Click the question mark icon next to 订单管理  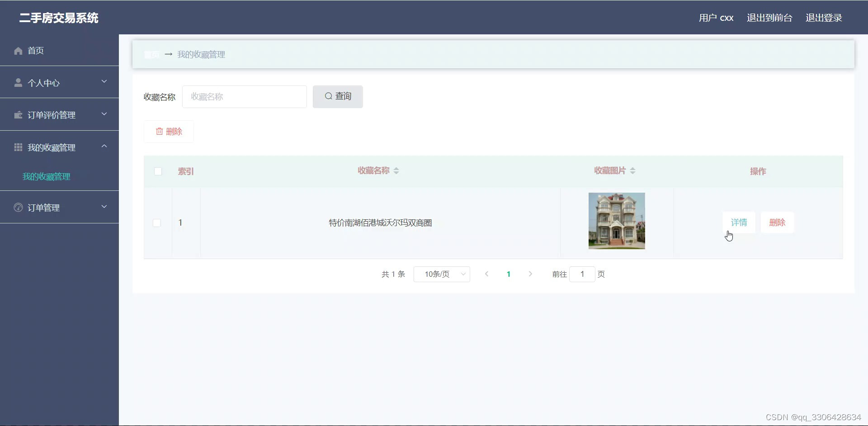click(18, 208)
